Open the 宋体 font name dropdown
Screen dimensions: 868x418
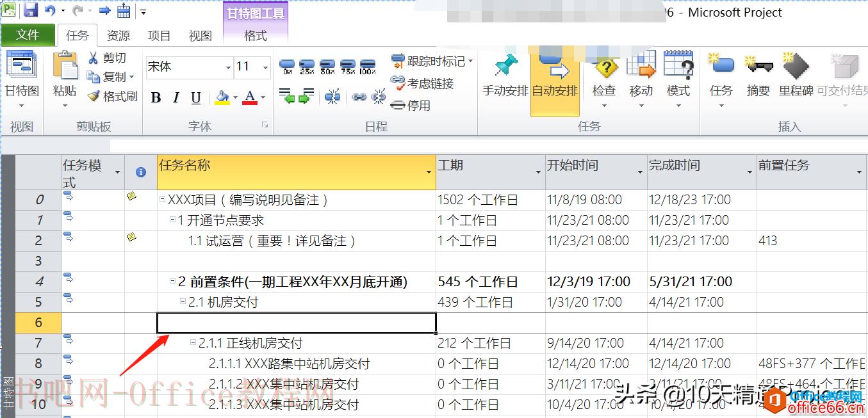[228, 67]
